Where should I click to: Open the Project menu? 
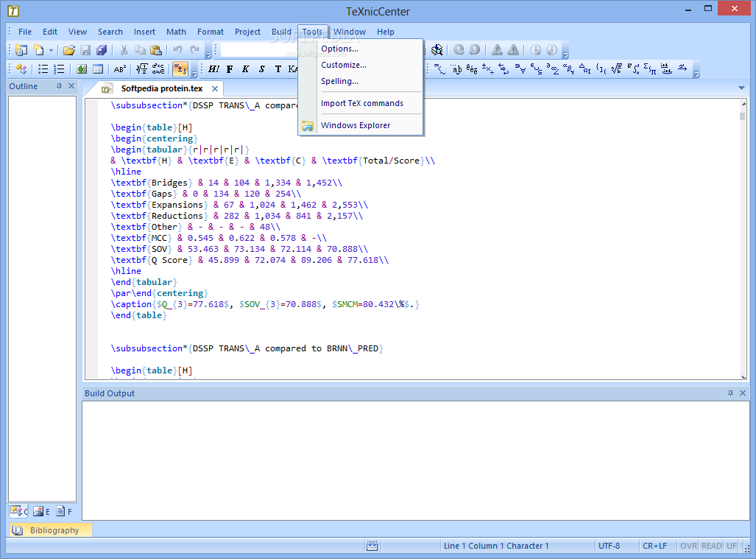point(247,32)
